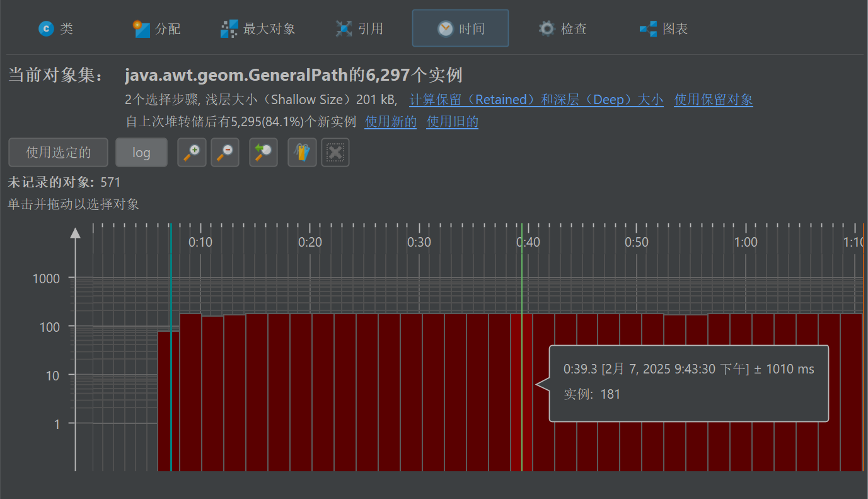
Task: Switch to the 检查 tab
Action: pyautogui.click(x=562, y=28)
